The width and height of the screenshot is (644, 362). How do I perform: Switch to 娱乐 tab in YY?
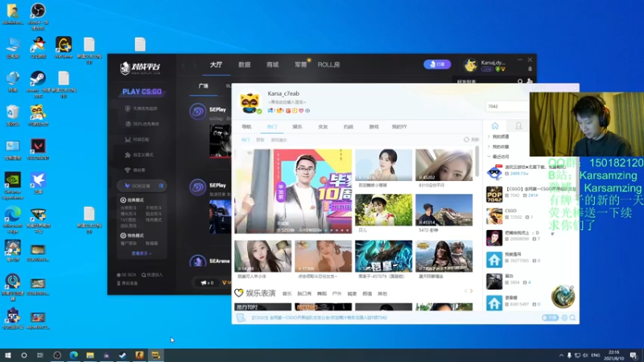297,127
